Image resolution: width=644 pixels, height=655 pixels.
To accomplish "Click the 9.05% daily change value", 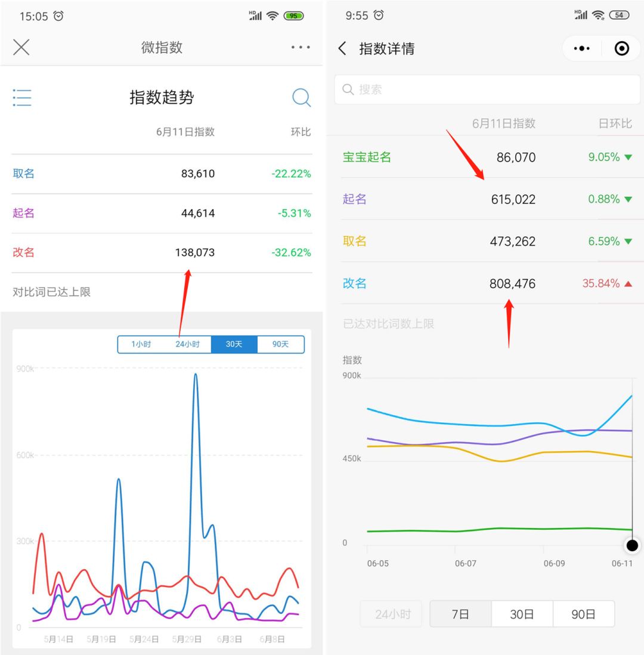I will coord(604,157).
